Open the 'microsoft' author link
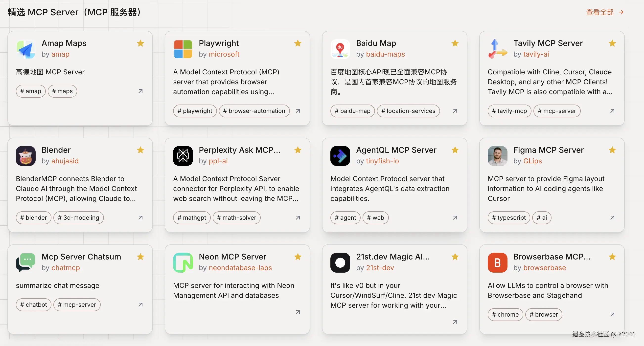The image size is (644, 346). tap(224, 54)
